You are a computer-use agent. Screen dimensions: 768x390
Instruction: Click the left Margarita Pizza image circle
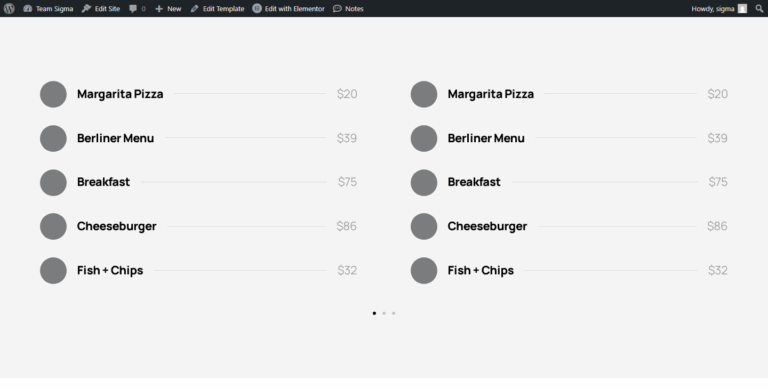[53, 94]
